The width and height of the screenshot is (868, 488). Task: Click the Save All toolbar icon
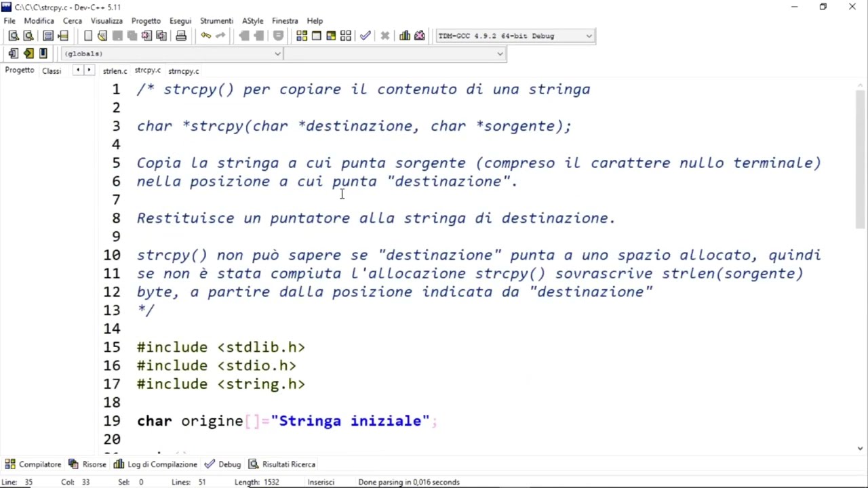tap(132, 36)
